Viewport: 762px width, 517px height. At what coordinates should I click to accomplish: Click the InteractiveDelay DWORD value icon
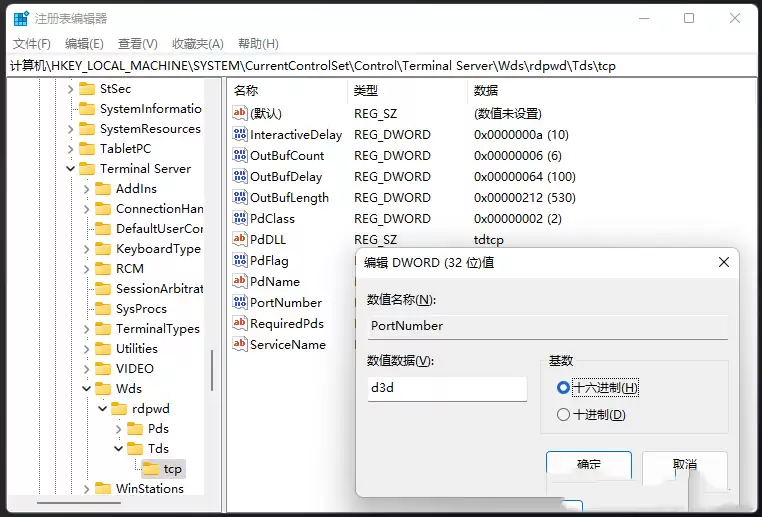click(240, 135)
